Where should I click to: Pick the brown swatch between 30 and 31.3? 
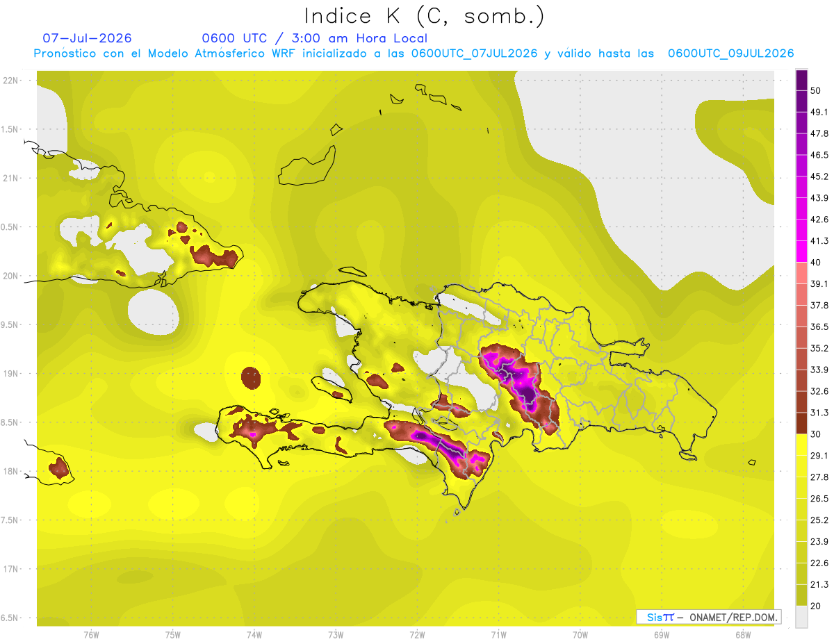[802, 424]
